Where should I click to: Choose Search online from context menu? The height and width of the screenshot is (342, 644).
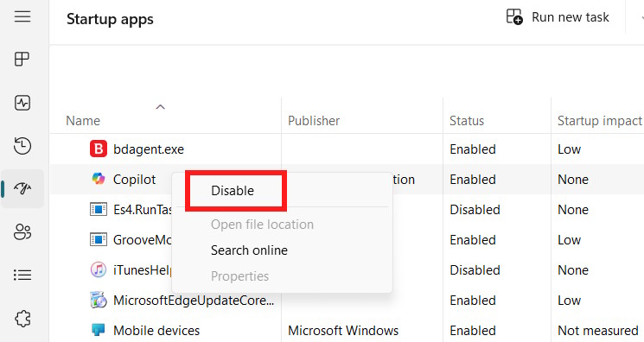pyautogui.click(x=249, y=250)
